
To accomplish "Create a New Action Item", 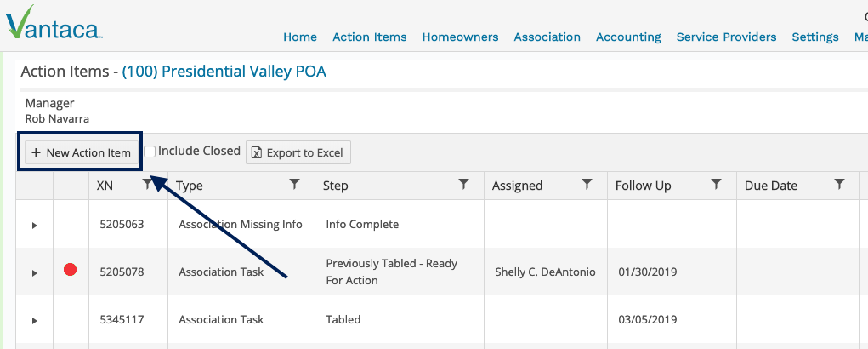I will click(x=81, y=152).
